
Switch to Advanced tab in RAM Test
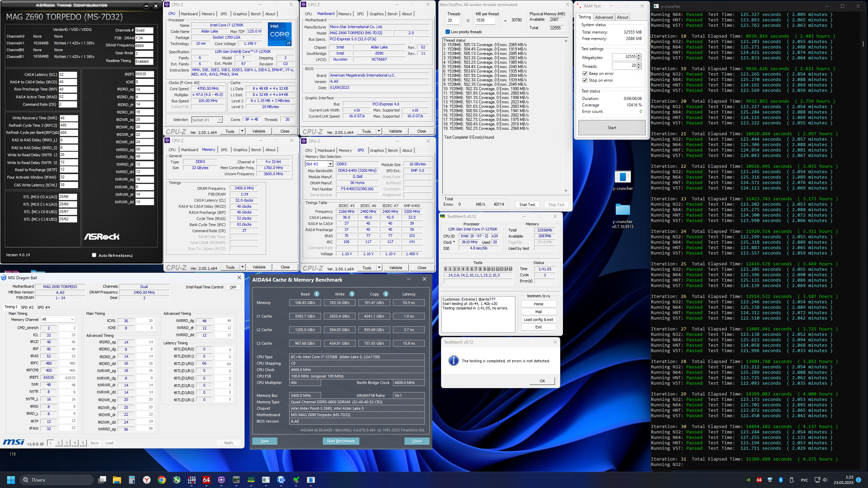[604, 17]
